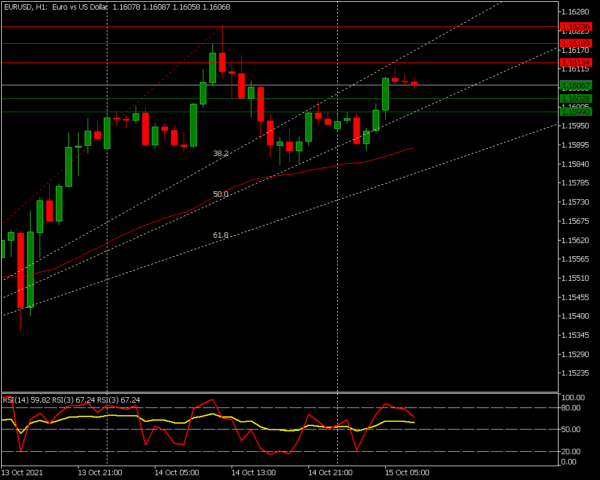Click the 14 Oct 05:00 time axis label
The image size is (600, 480).
point(177,473)
